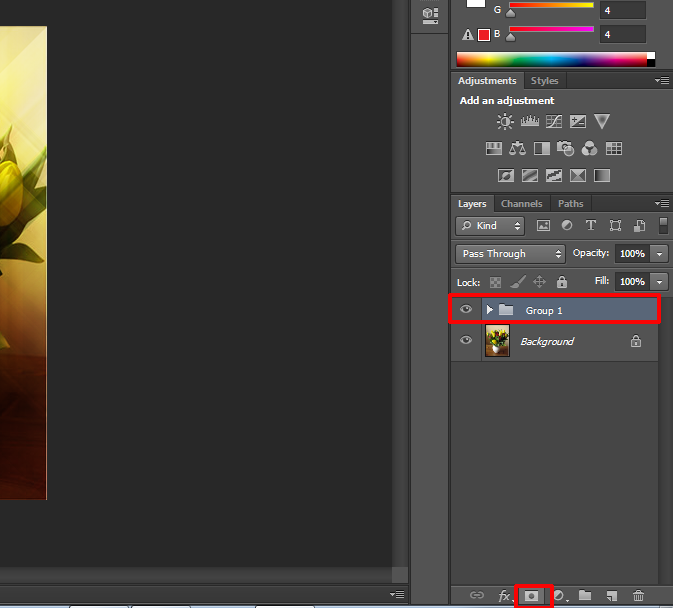Create a new group folder
This screenshot has width=673, height=608.
(x=585, y=595)
